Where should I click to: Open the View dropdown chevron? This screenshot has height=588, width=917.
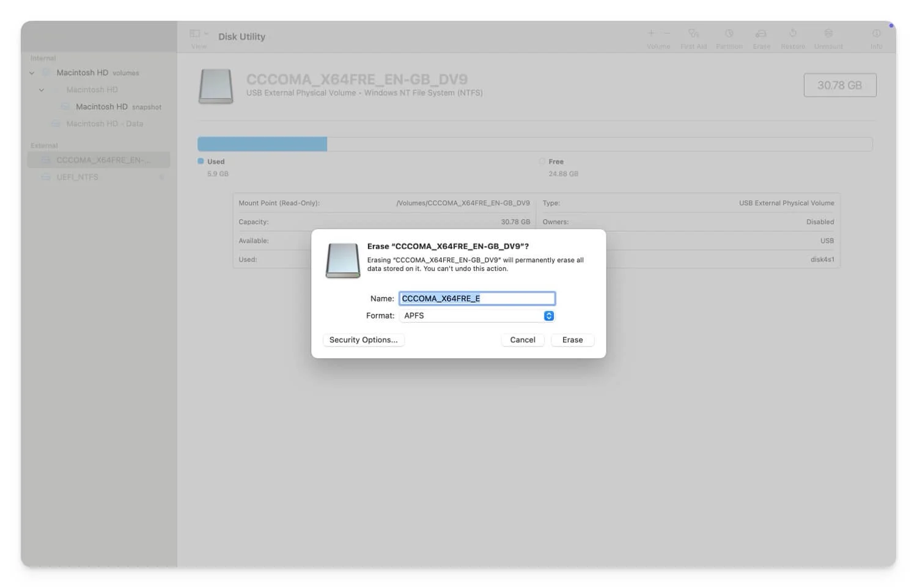207,33
